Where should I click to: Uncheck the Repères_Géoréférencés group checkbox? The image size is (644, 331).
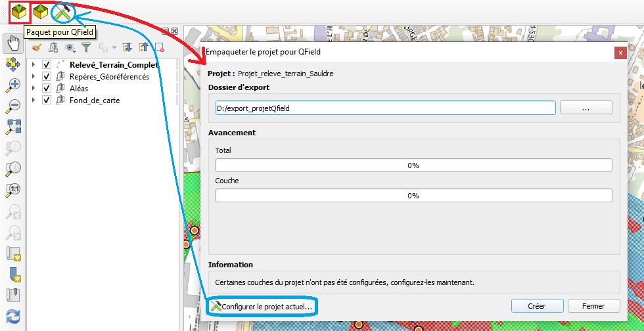pyautogui.click(x=47, y=76)
